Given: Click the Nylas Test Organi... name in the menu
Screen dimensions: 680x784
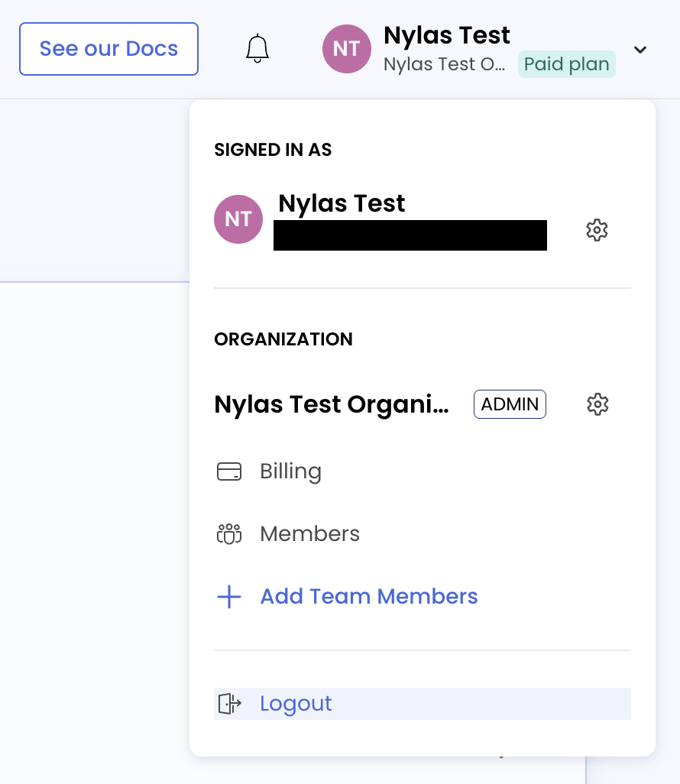Looking at the screenshot, I should click(x=332, y=404).
